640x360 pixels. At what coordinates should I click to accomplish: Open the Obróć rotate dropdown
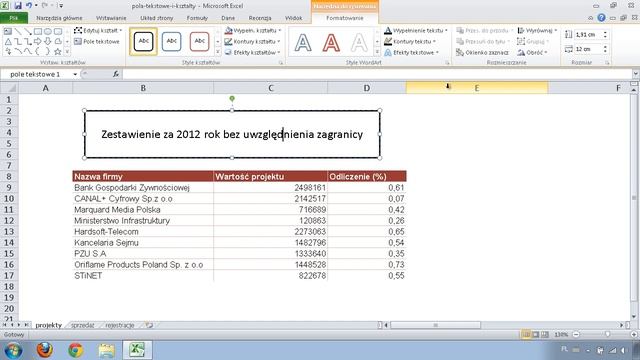[533, 53]
